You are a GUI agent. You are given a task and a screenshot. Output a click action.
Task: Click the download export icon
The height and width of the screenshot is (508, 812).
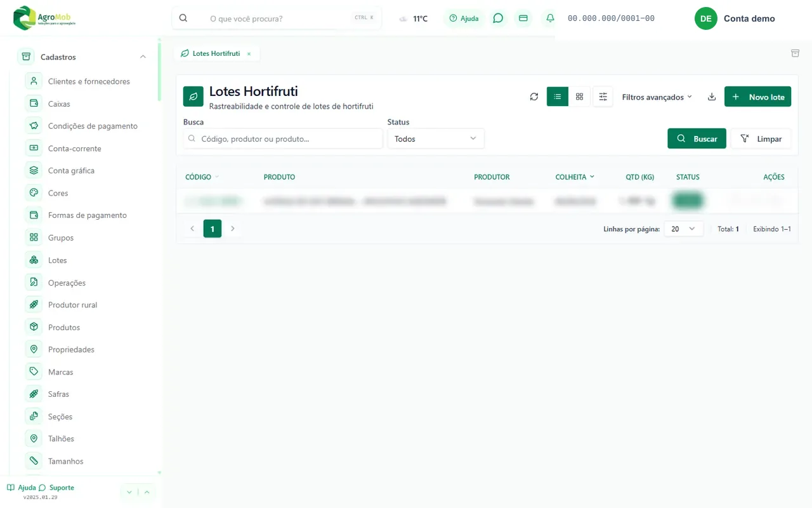(x=712, y=97)
